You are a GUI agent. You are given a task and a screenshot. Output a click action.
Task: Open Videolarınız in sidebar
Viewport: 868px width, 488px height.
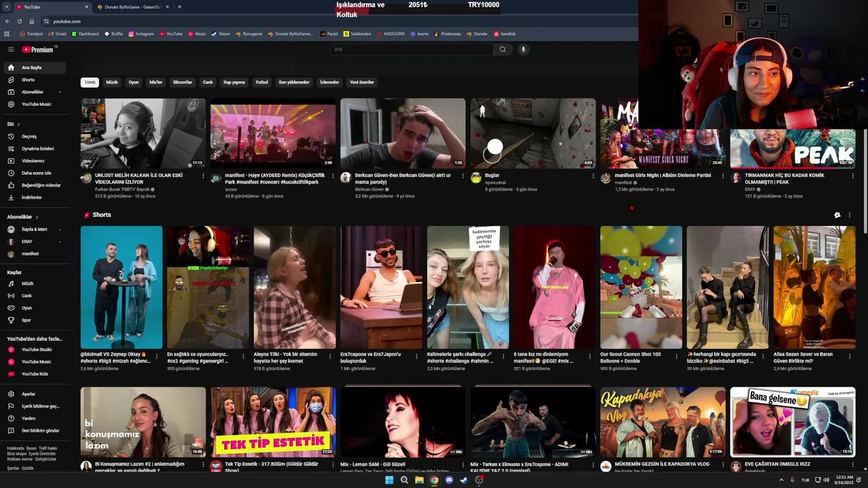tap(33, 161)
